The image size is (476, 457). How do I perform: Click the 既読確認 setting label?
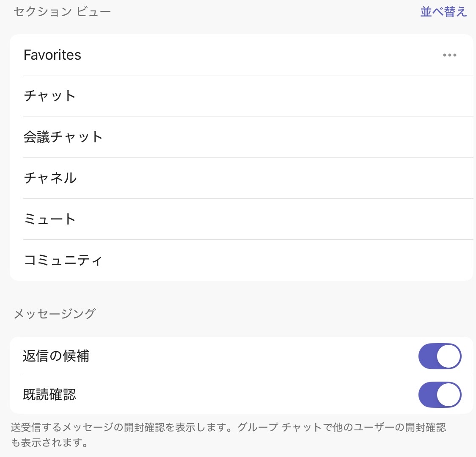click(49, 395)
